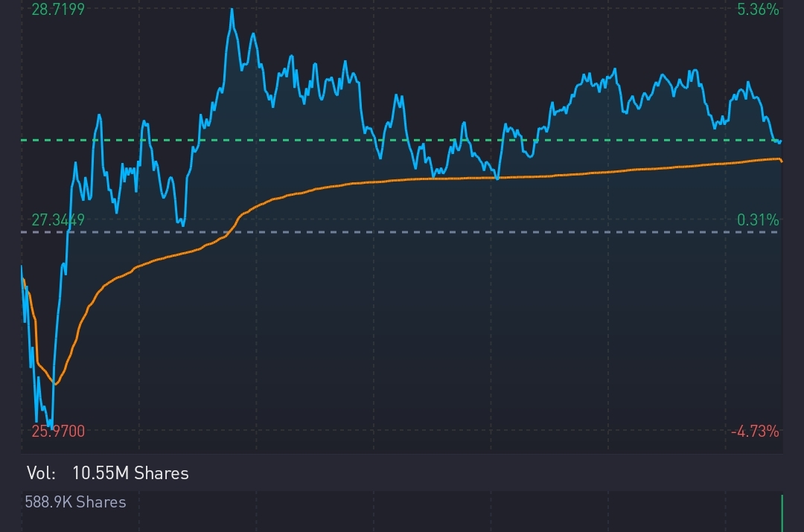
Task: Tap the volume chart panel below the Vol label
Action: pyautogui.click(x=402, y=512)
